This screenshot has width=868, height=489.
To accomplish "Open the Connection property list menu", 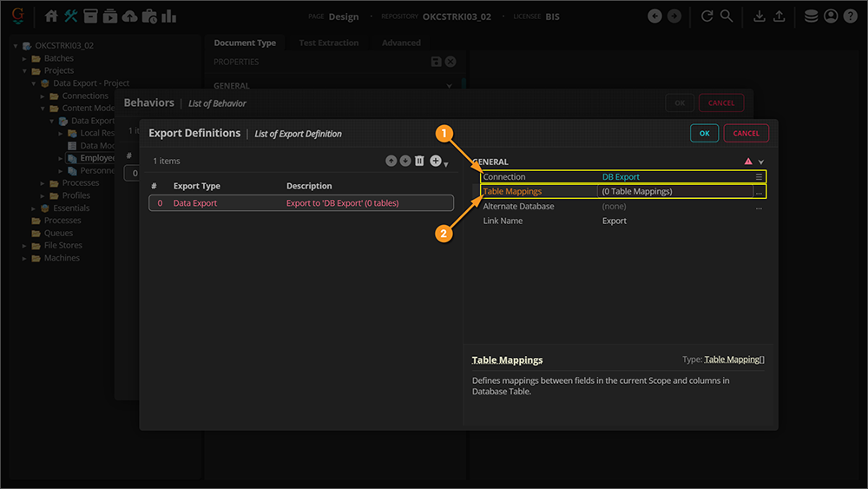I will click(x=759, y=177).
